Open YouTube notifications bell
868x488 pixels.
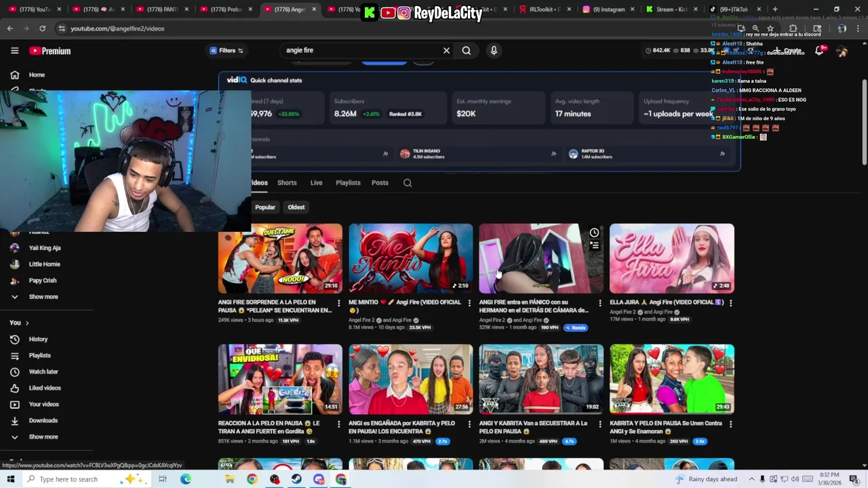820,51
